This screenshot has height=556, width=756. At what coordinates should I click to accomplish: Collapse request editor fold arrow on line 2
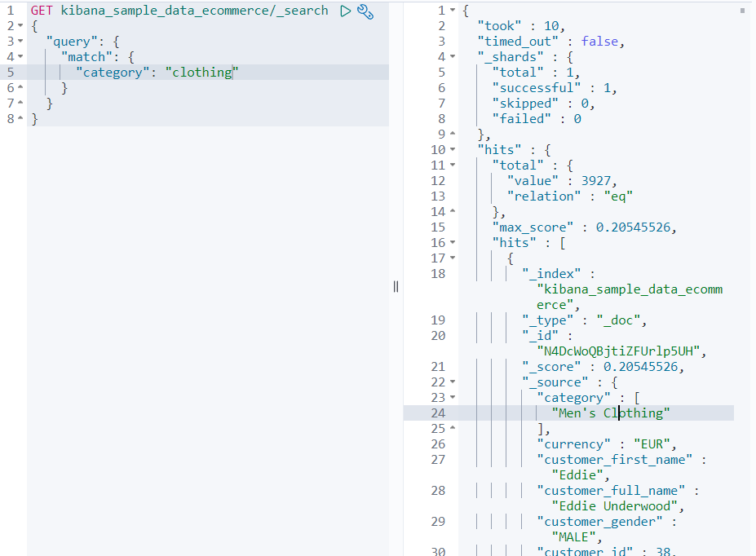pos(20,26)
